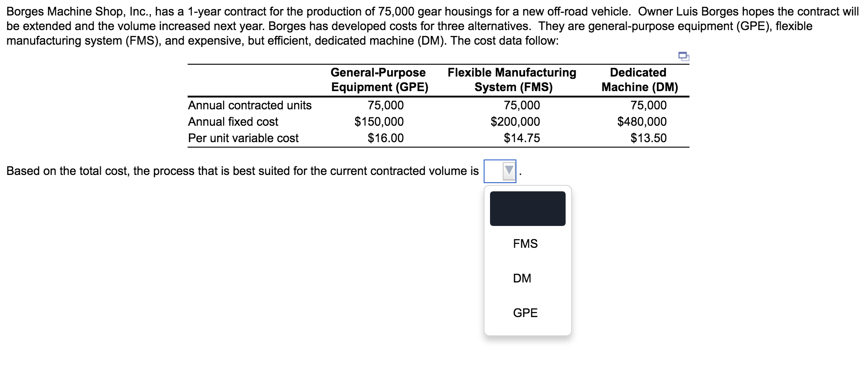Click the General-Purpose Equipment (GPE) column header
The image size is (868, 369).
[379, 80]
